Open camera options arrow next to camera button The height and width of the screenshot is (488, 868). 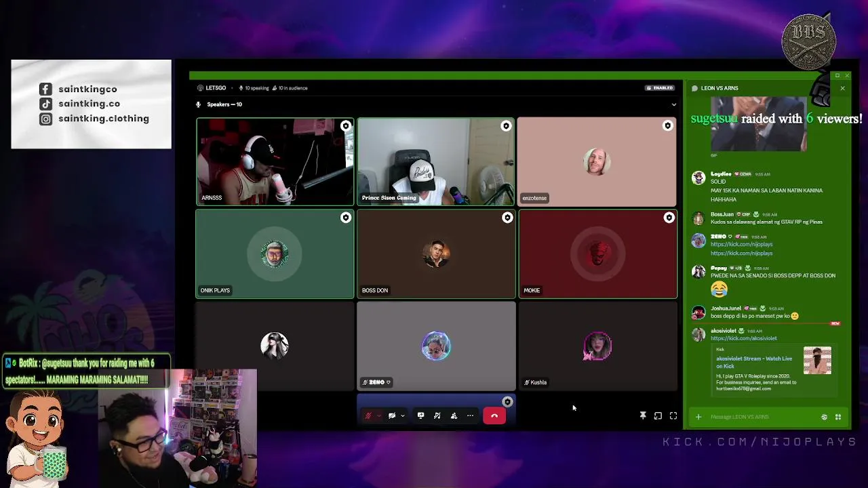[403, 416]
